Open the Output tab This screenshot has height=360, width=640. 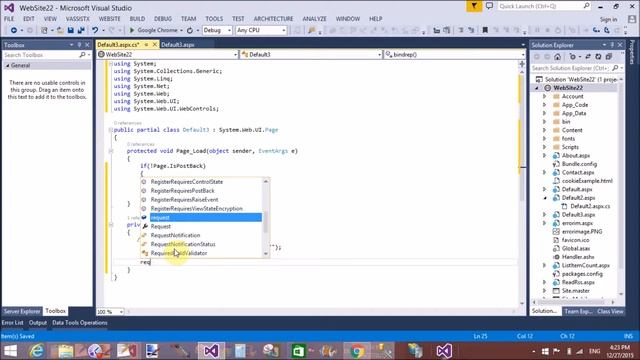pyautogui.click(x=38, y=323)
